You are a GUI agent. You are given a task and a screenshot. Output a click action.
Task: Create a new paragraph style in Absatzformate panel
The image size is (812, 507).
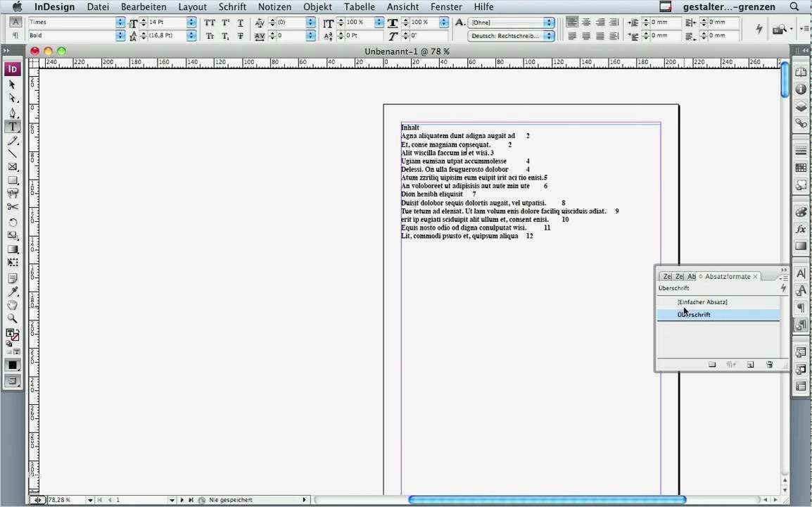point(750,365)
